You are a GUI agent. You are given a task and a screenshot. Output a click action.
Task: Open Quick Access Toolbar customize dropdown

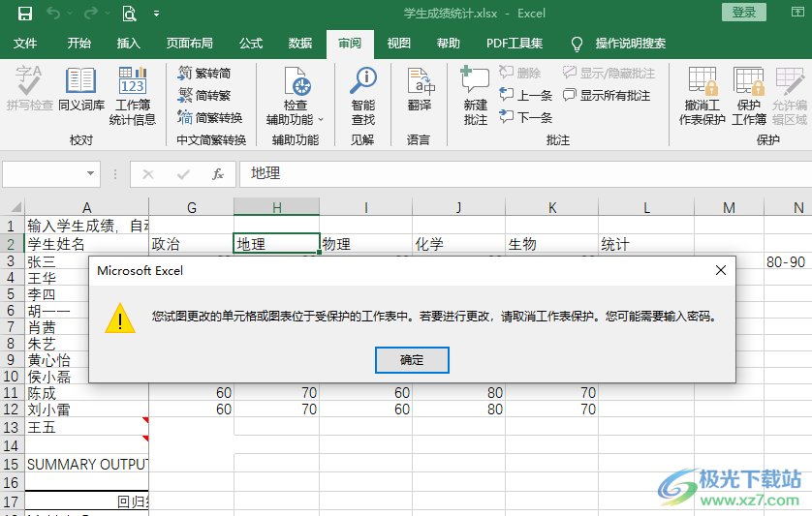coord(157,15)
